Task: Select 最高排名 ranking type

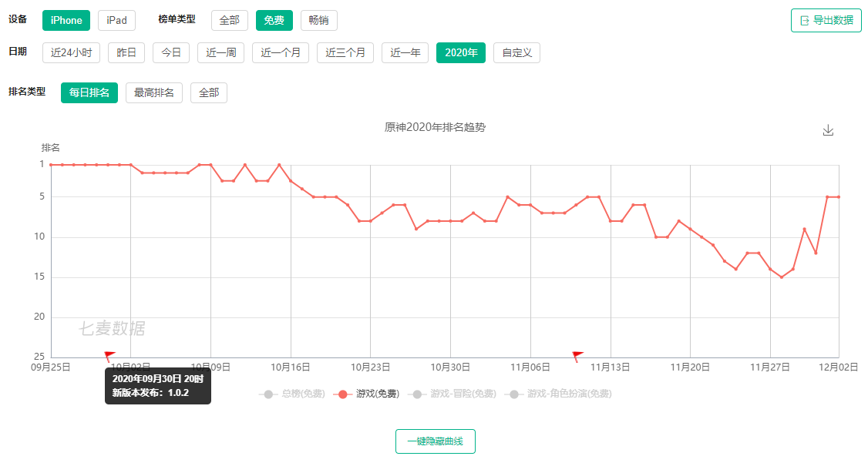Action: coord(154,92)
